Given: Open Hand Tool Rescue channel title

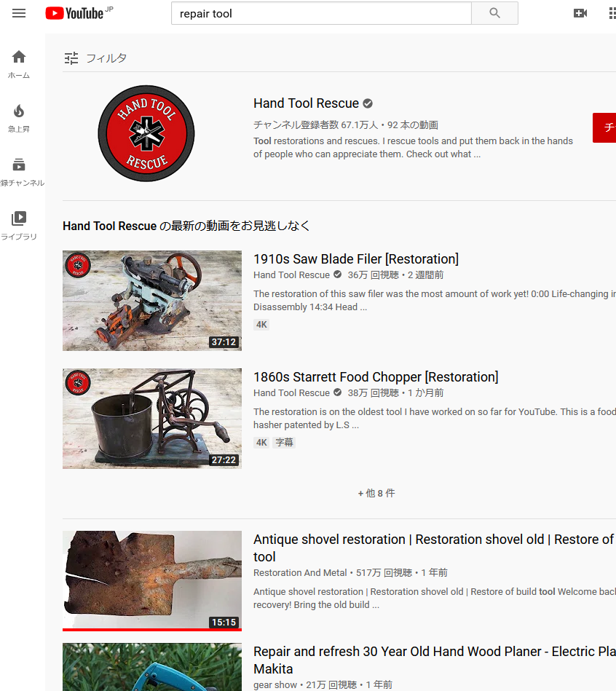Looking at the screenshot, I should pos(306,103).
